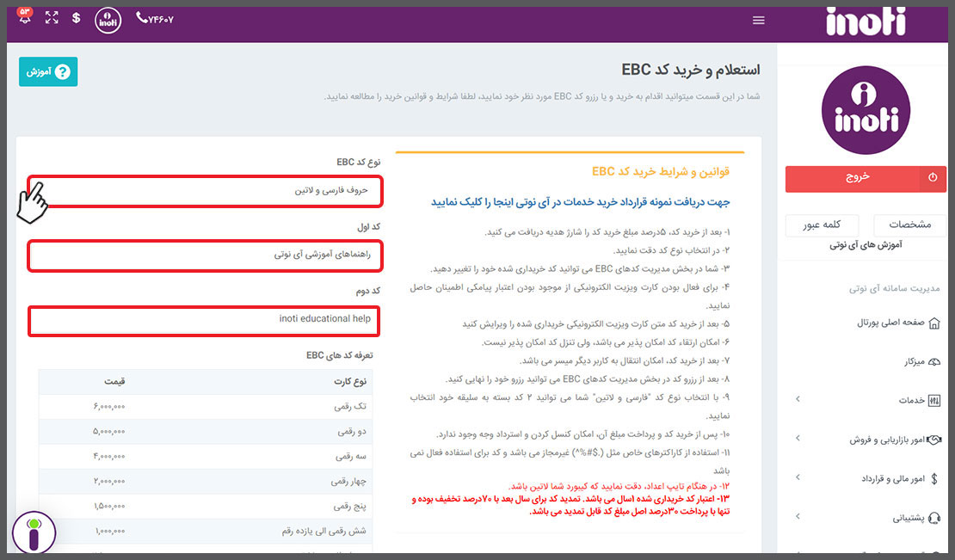Select the تک رقمی row

[206, 407]
